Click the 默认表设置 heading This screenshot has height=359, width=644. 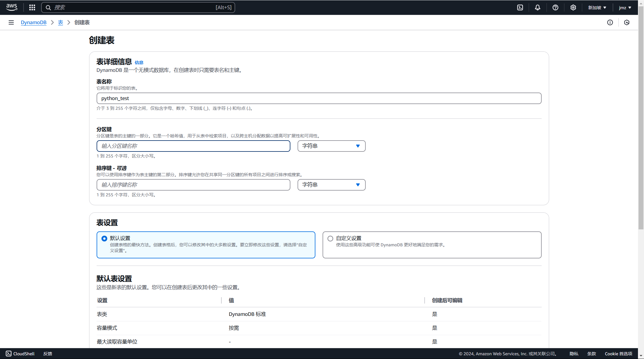(114, 279)
